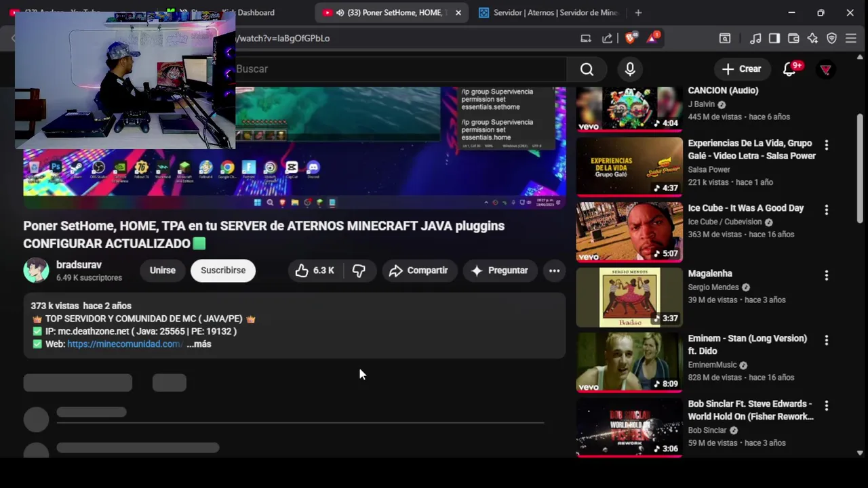Viewport: 868px width, 488px height.
Task: Open the Brave Wallet icon
Action: click(793, 39)
